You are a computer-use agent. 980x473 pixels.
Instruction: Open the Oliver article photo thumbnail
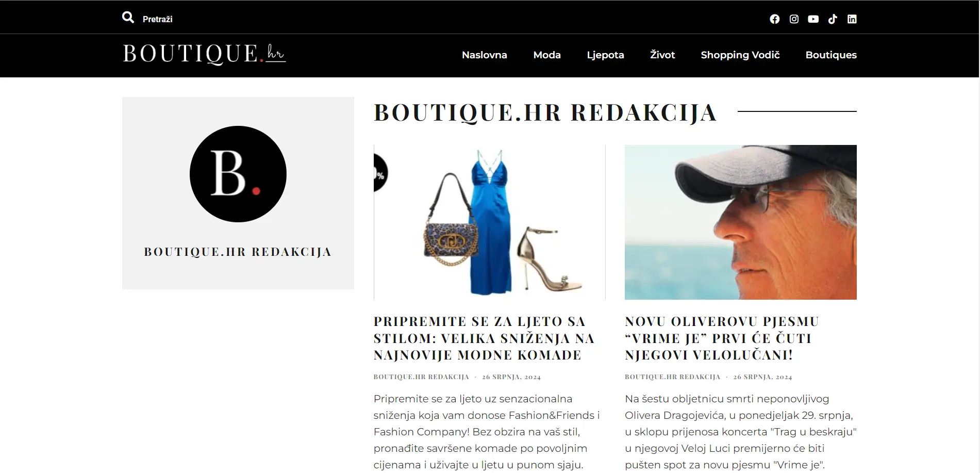[x=740, y=222]
